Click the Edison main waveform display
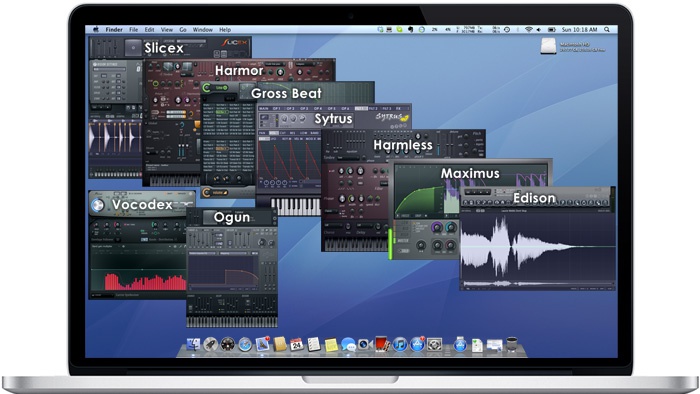700x394 pixels. click(538, 246)
